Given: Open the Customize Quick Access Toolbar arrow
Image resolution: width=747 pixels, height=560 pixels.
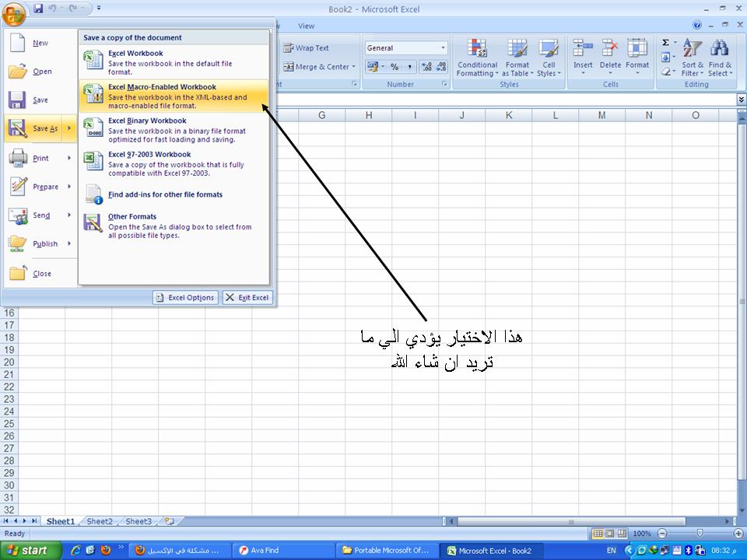Looking at the screenshot, I should (x=99, y=8).
